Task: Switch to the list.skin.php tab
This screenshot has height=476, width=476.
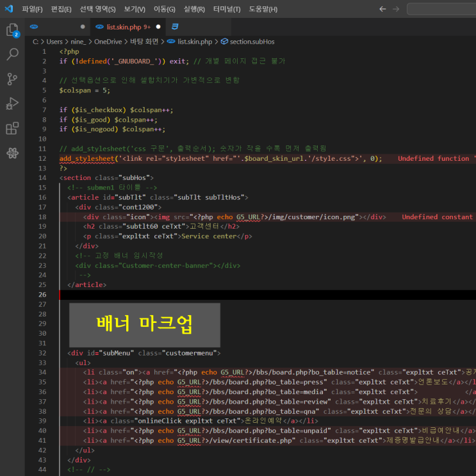Action: pos(124,27)
